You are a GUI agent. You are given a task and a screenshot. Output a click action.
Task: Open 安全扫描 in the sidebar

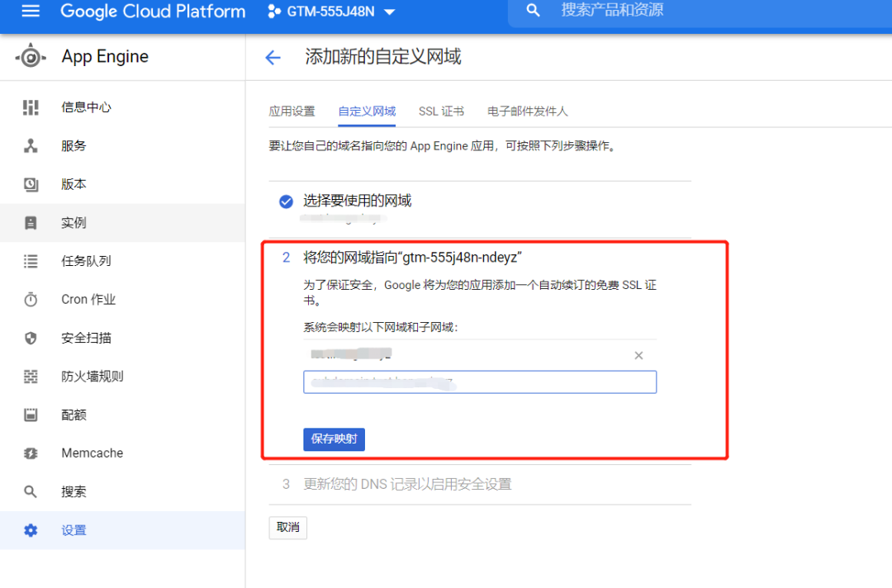pyautogui.click(x=87, y=338)
